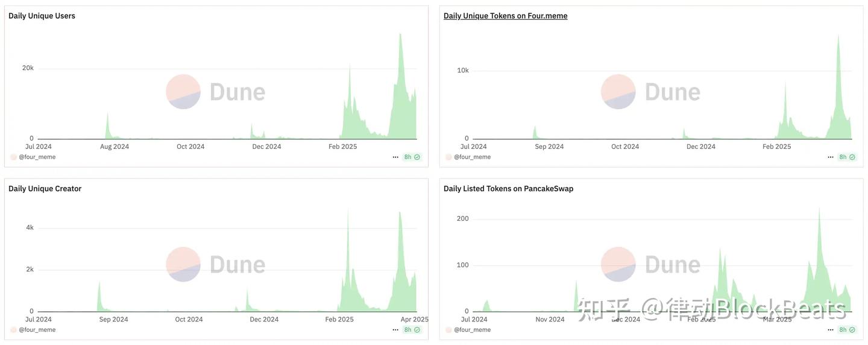
Task: Open the three-dot menu on Daily Unique Users
Action: click(395, 157)
